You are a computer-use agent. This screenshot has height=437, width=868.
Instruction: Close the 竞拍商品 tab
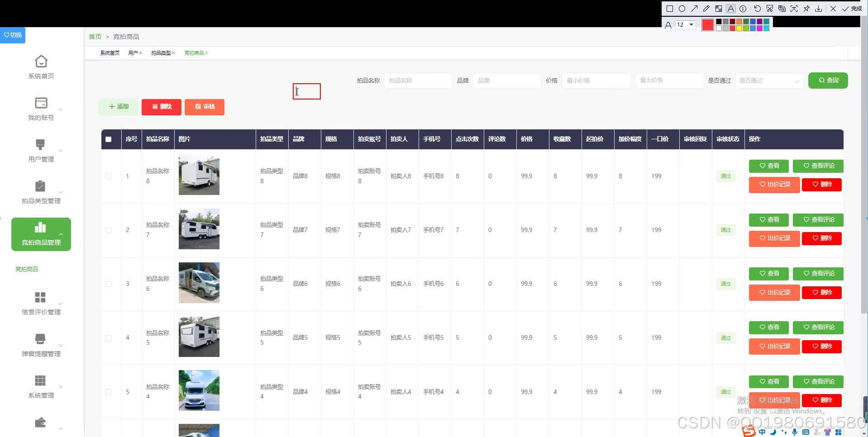tap(206, 53)
